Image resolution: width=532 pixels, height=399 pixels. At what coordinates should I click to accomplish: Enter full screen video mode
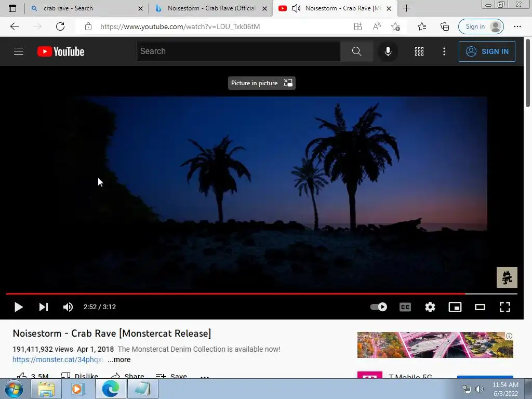505,307
